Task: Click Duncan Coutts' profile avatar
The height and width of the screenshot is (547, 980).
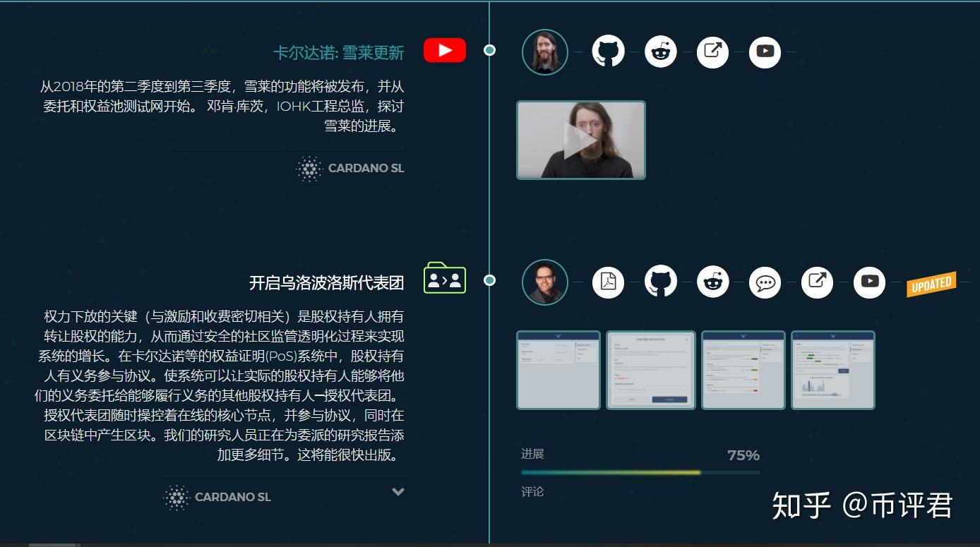Action: [x=544, y=52]
